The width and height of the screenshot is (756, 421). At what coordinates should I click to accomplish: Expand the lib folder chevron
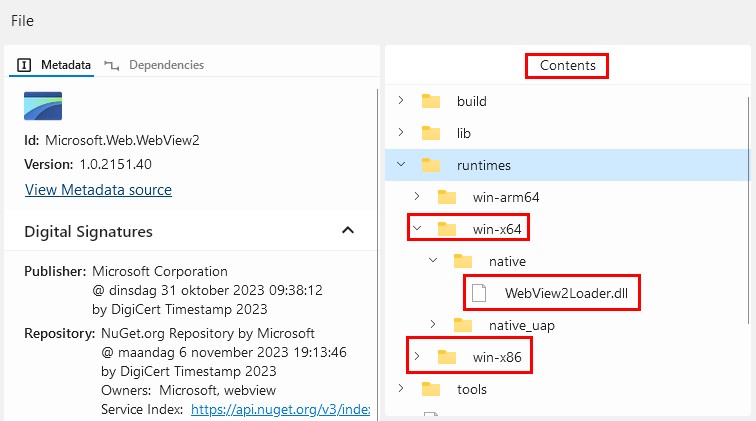pos(401,132)
